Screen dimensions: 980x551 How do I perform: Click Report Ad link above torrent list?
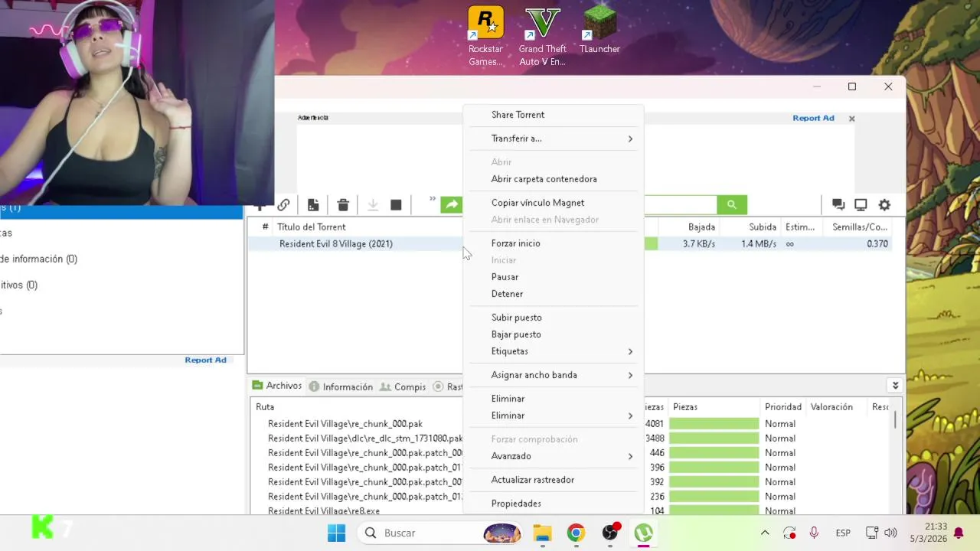click(813, 118)
